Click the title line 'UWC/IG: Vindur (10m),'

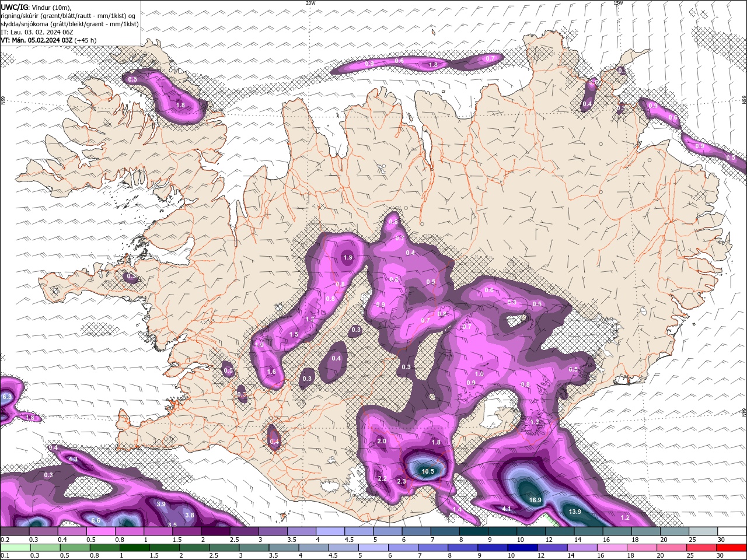point(36,7)
